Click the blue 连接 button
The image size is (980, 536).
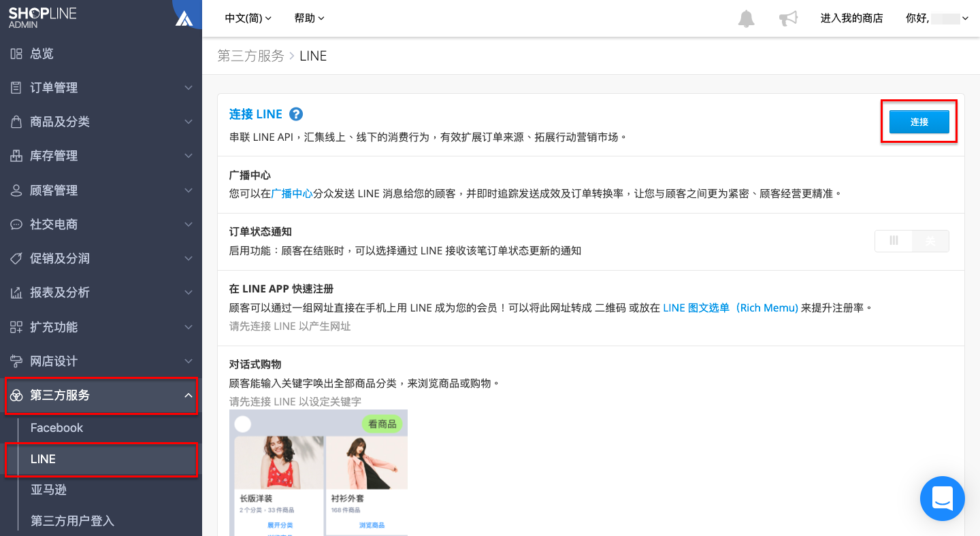(x=919, y=122)
